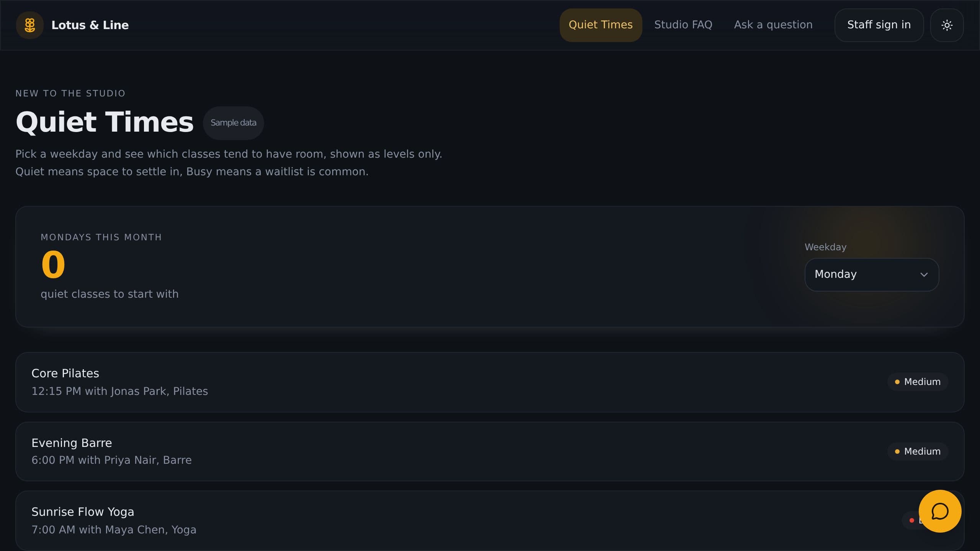Click the 'Quiet Times' page heading
980x551 pixels.
click(x=105, y=122)
